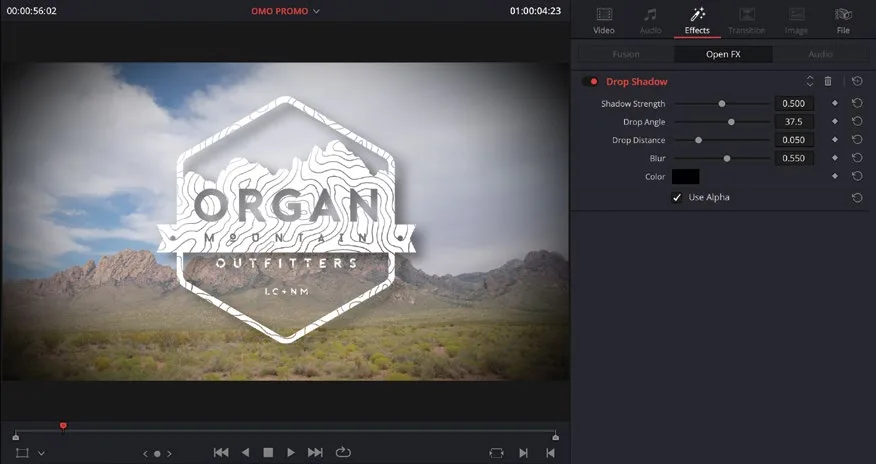Image resolution: width=876 pixels, height=464 pixels.
Task: Edit the Drop Angle value 37.5
Action: coord(794,122)
